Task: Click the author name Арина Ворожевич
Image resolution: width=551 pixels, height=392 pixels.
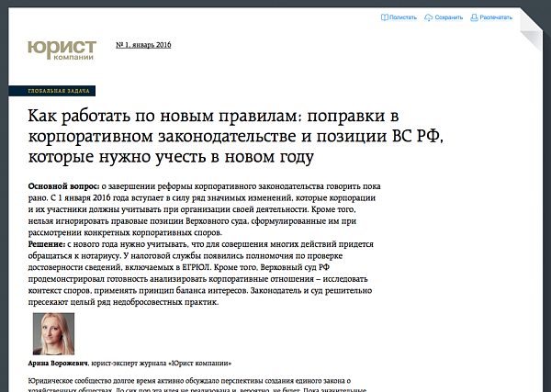Action: pos(58,364)
